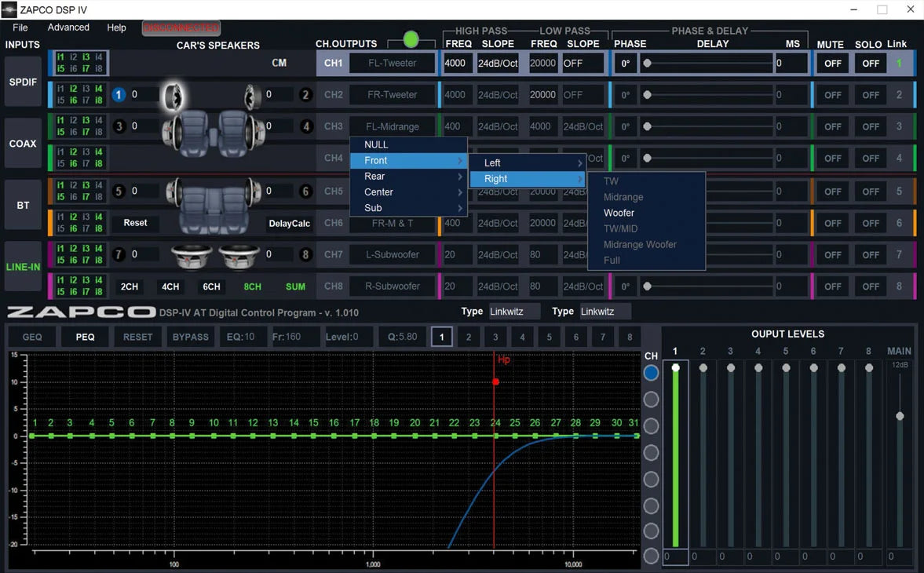This screenshot has width=924, height=573.
Task: Select the first CH radio button
Action: (651, 373)
